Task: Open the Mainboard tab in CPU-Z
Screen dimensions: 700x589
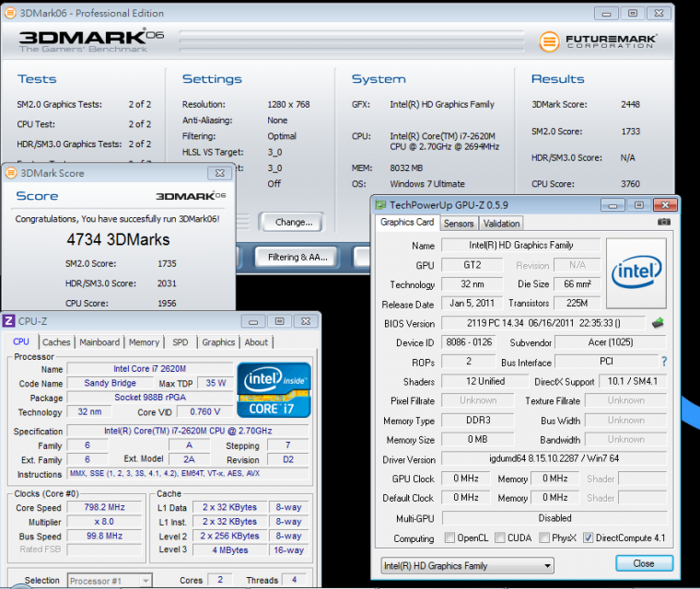Action: pyautogui.click(x=99, y=342)
